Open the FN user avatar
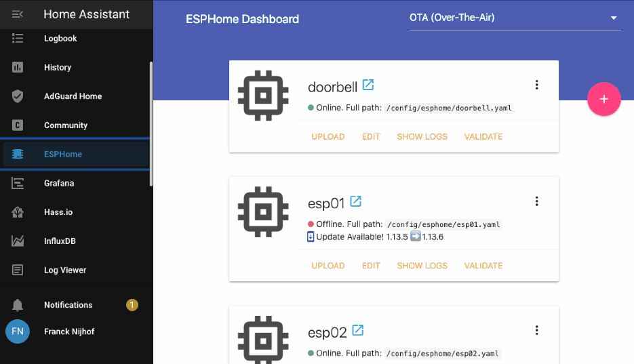Screen dimensions: 634x364 coord(18,331)
